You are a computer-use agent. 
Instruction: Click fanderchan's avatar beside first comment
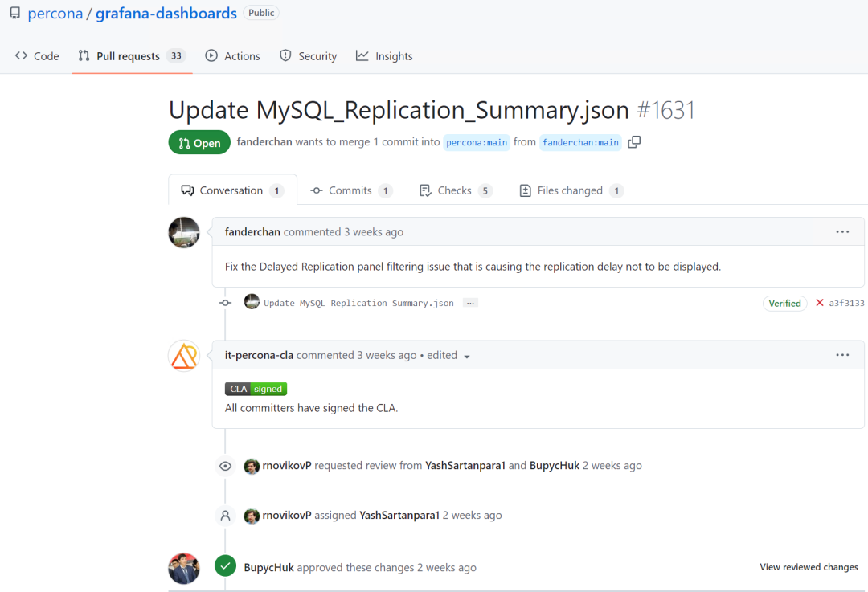pos(184,232)
